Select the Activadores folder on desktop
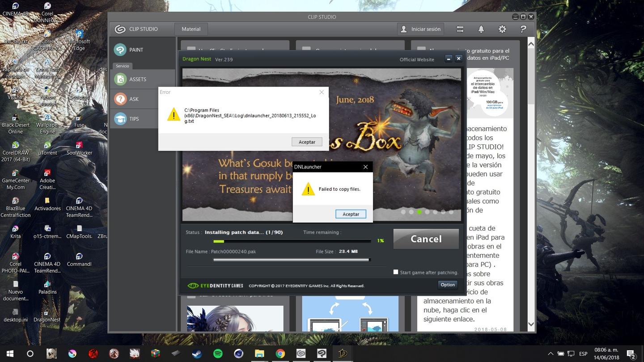Viewport: 644px width, 362px height. (x=47, y=204)
